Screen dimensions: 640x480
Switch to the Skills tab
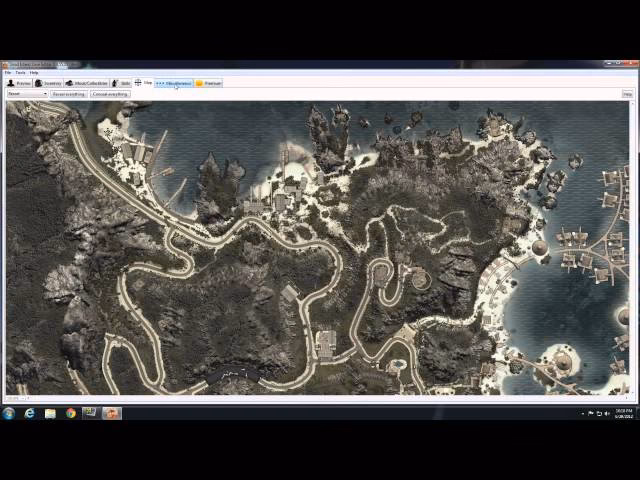tap(121, 83)
